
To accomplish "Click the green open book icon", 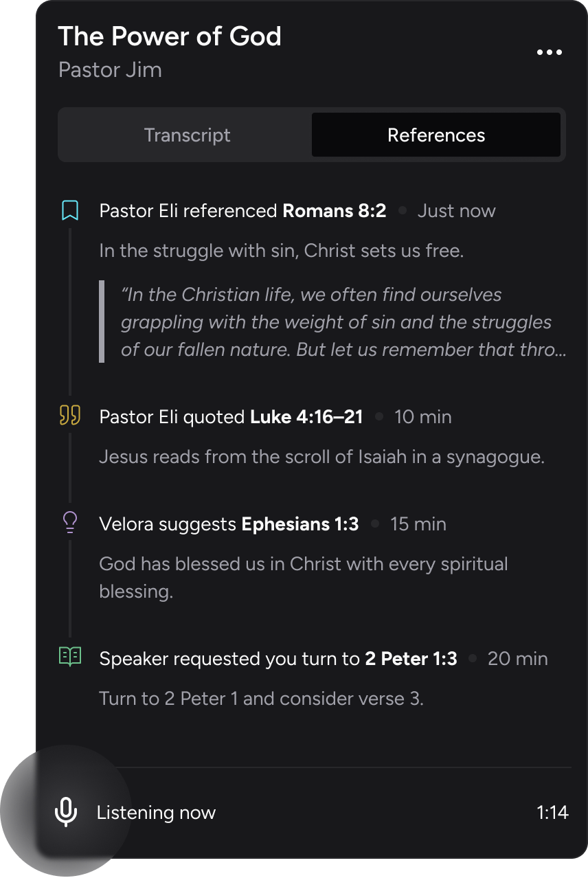I will (x=69, y=657).
